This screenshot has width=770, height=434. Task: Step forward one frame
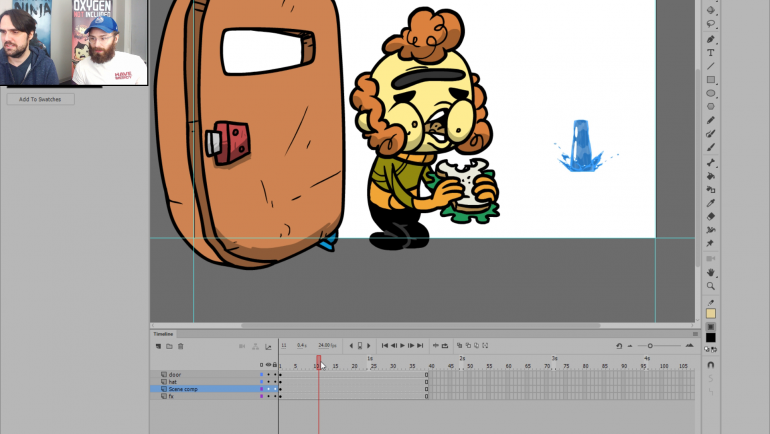[x=411, y=346]
